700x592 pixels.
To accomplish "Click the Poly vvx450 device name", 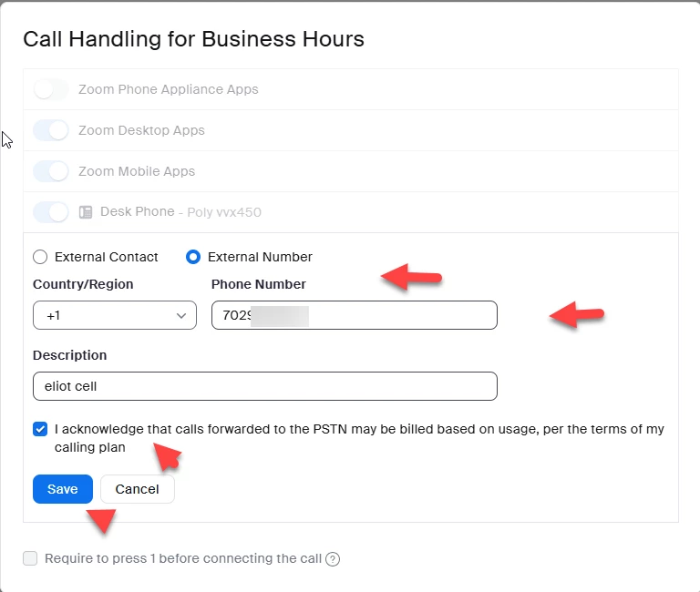I will click(224, 212).
